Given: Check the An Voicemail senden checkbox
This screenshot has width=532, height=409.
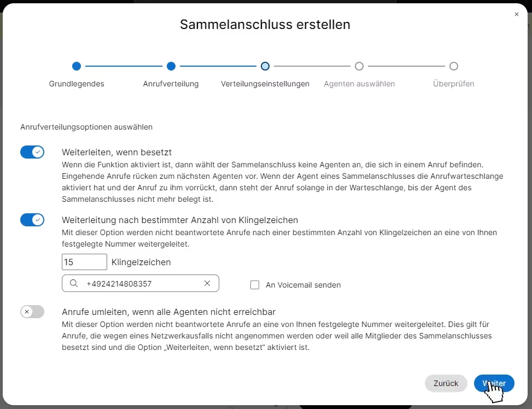Looking at the screenshot, I should (255, 285).
